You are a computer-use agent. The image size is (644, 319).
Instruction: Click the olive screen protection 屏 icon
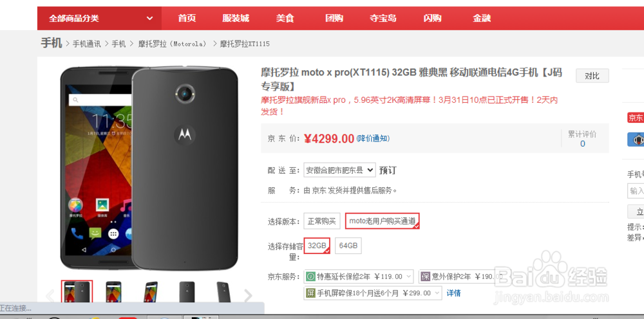pos(311,293)
